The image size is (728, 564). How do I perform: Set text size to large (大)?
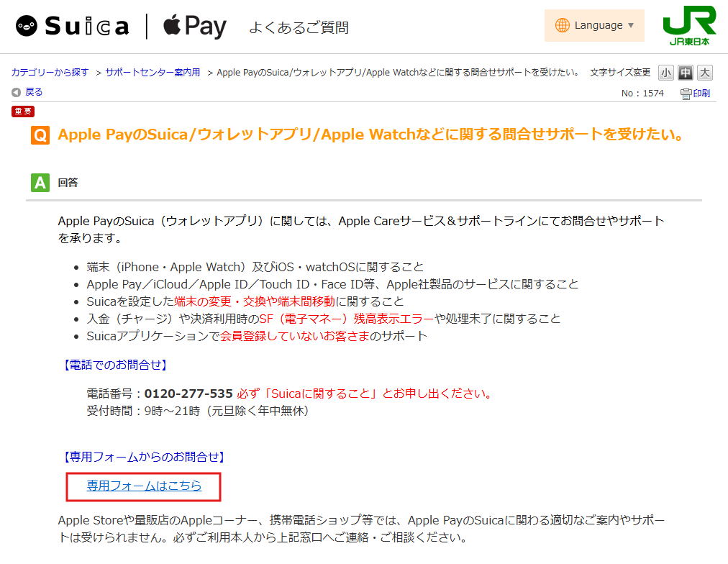tap(705, 73)
